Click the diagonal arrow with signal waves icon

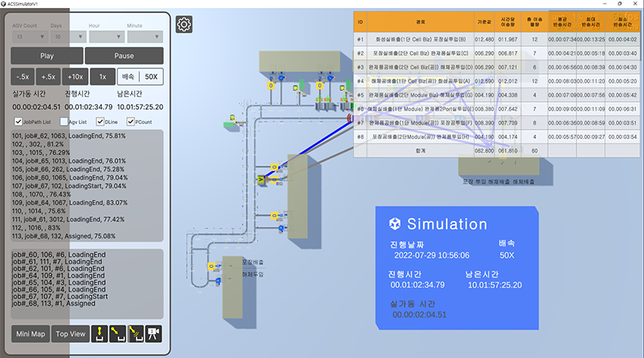[x=137, y=333]
